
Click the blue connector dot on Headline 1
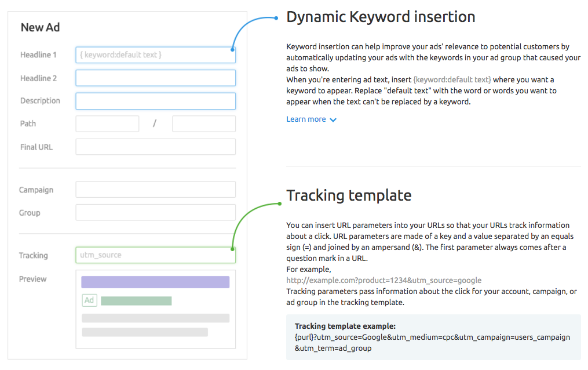tap(232, 49)
